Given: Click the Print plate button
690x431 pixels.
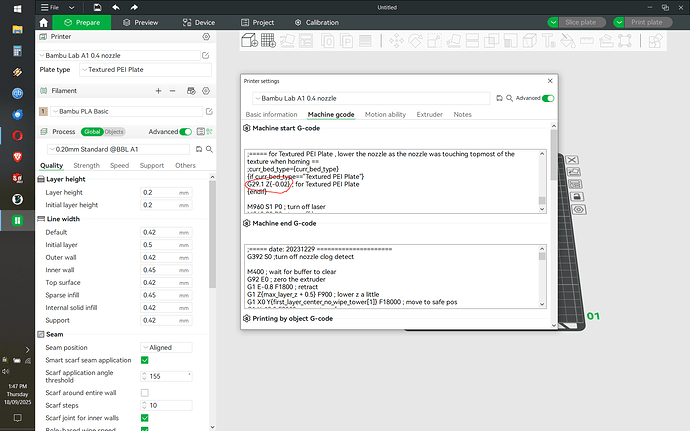Looking at the screenshot, I should pyautogui.click(x=648, y=22).
